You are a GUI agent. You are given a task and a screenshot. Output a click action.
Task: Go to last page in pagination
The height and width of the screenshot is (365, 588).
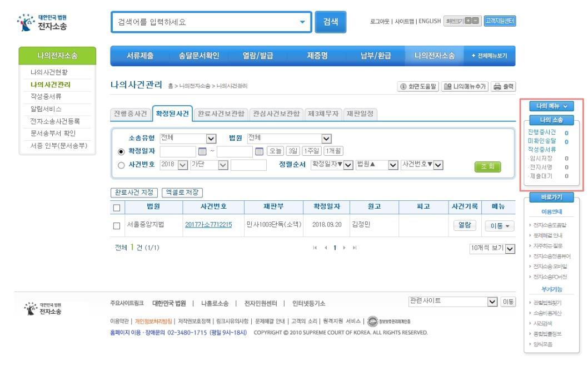pos(355,248)
